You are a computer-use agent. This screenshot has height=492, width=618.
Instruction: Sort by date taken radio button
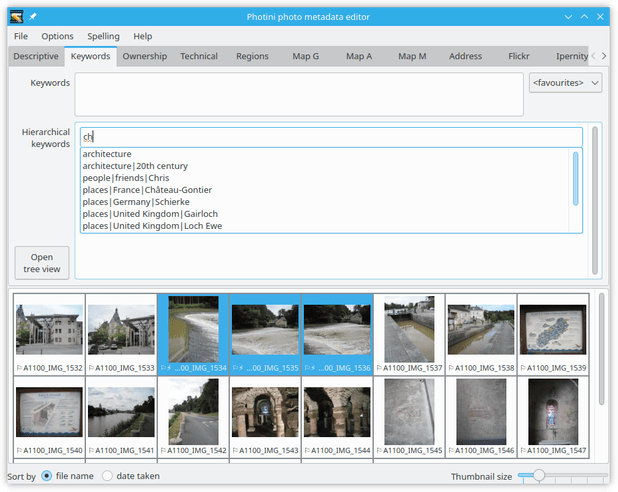107,476
